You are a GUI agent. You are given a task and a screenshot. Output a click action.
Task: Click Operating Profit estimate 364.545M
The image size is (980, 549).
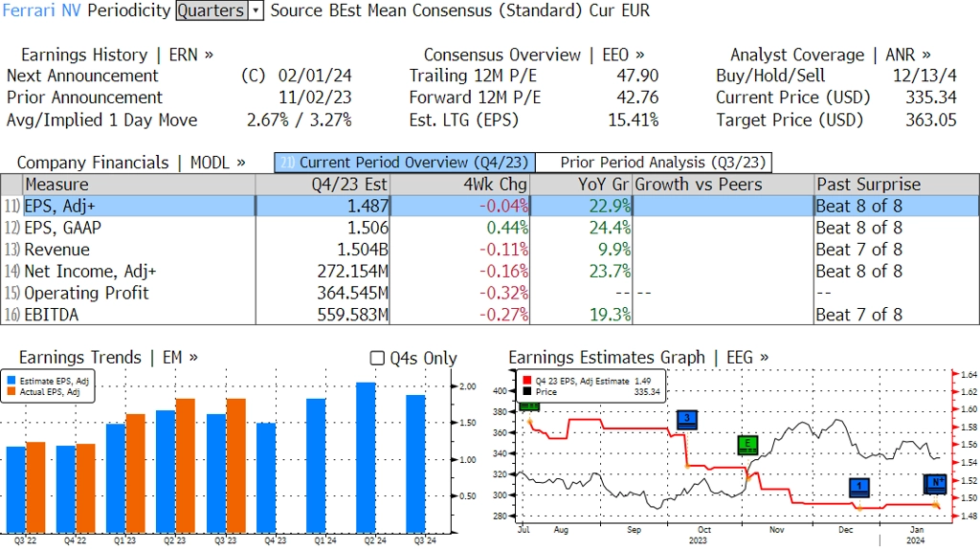click(352, 293)
